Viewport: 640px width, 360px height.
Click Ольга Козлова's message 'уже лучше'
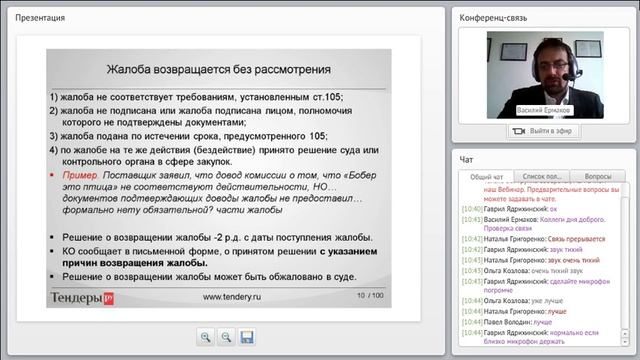click(x=547, y=301)
